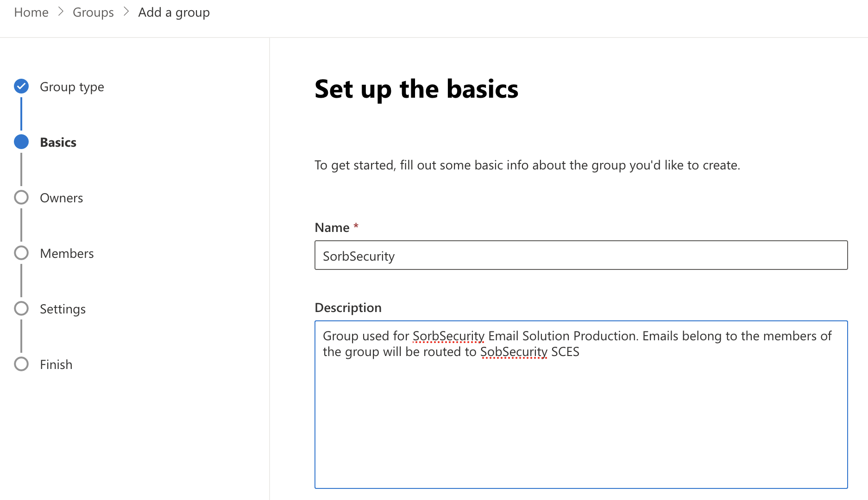The width and height of the screenshot is (868, 500).
Task: Click the Settings step label
Action: 63,308
